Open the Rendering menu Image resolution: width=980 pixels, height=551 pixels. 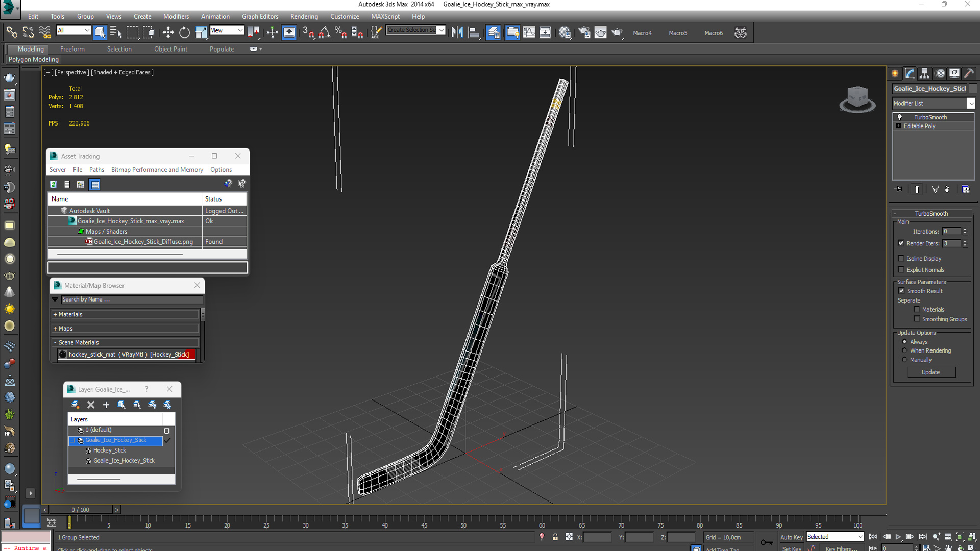[304, 16]
